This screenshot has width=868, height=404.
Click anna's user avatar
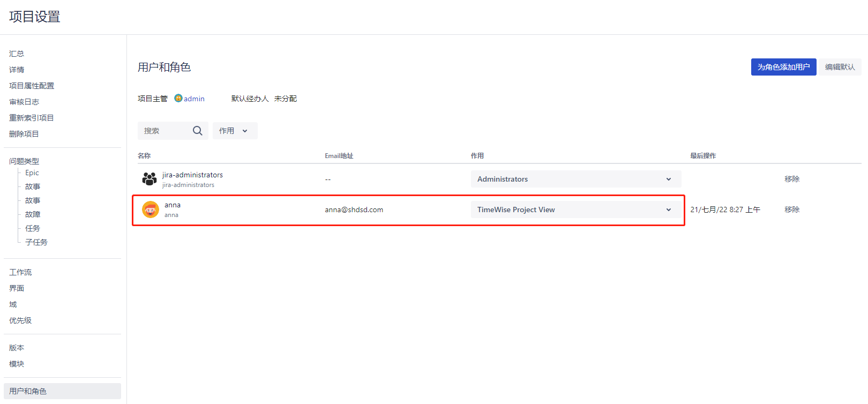tap(151, 210)
